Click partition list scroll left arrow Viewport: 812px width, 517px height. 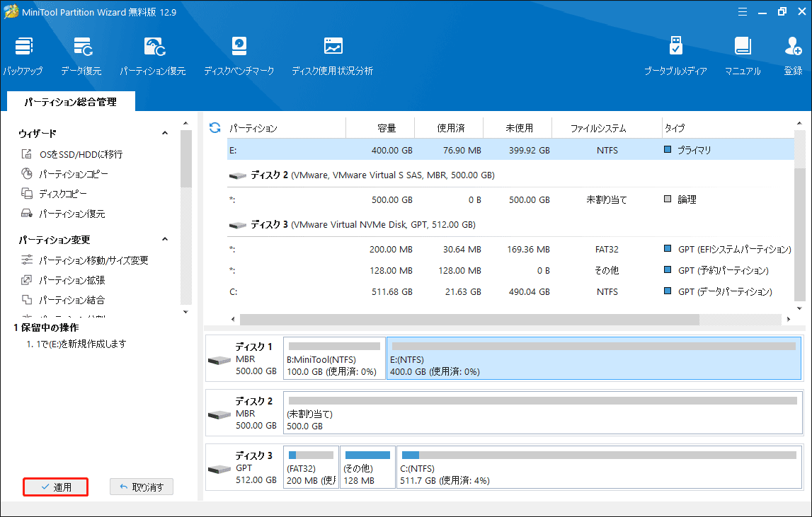233,319
